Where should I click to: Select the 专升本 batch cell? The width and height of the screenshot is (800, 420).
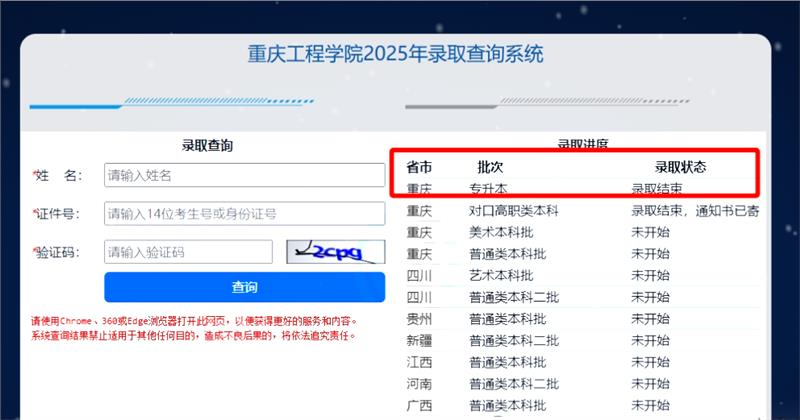tap(488, 189)
